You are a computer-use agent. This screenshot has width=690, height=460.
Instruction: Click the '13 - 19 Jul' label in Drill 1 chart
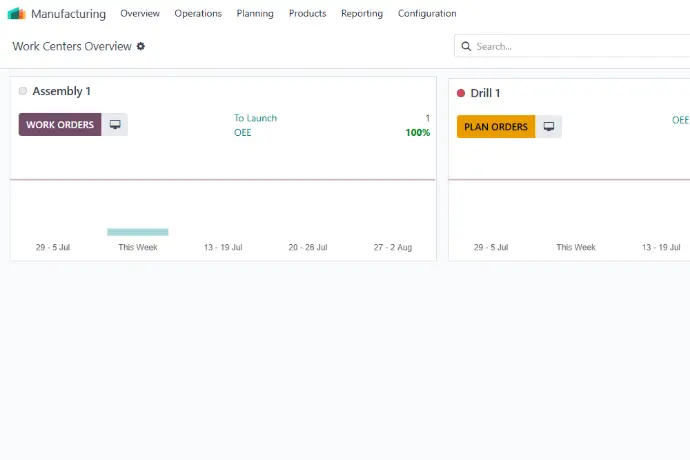[661, 247]
